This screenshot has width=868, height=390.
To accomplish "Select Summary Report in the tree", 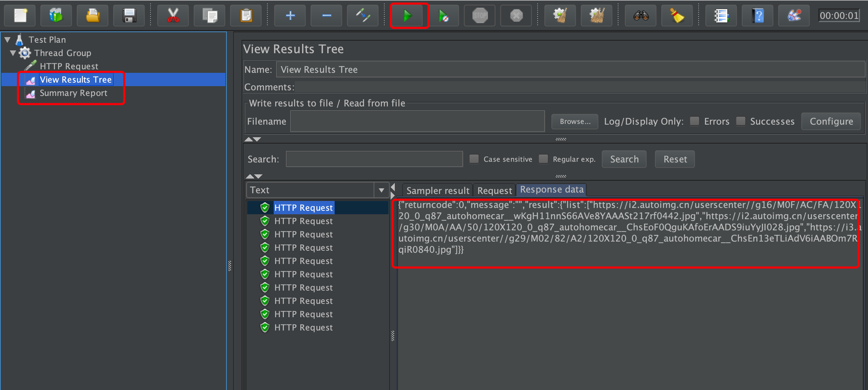I will (x=73, y=93).
